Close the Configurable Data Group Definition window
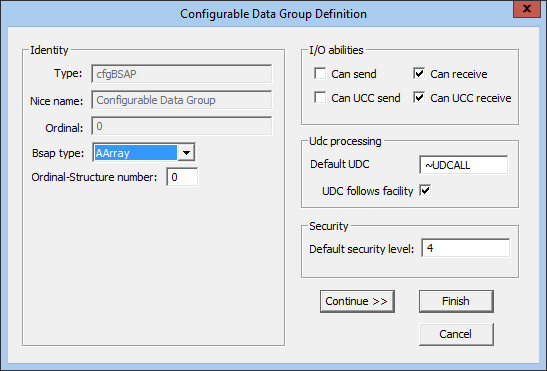The height and width of the screenshot is (371, 547). pos(527,9)
